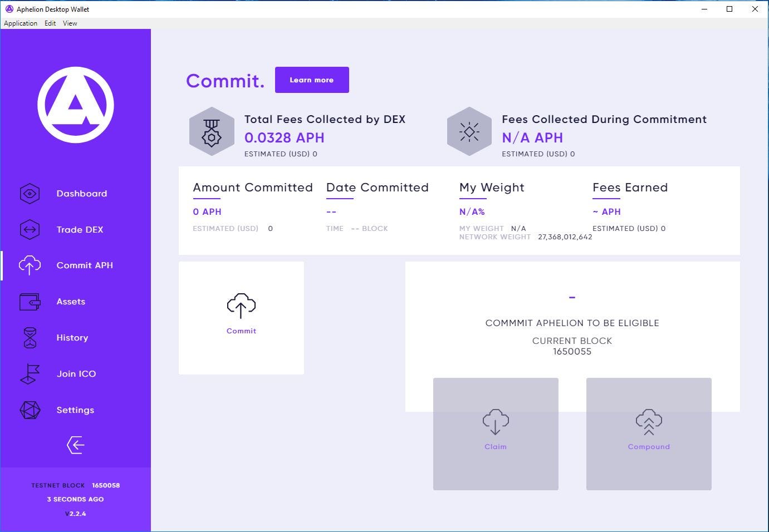Go to Trade DEX section
Screen dimensions: 769x532
pos(80,229)
